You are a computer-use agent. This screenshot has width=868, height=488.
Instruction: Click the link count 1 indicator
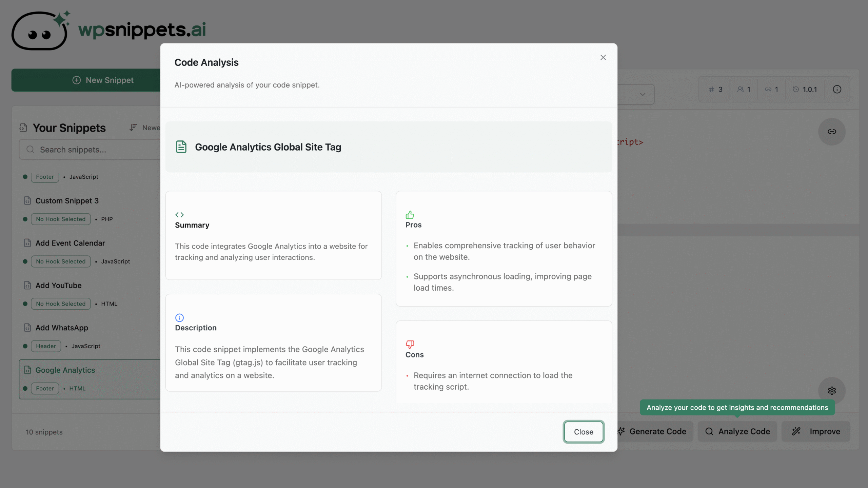[771, 89]
